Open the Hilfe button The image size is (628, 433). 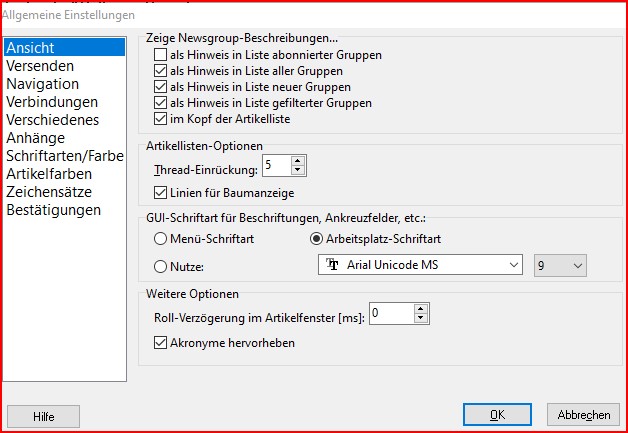tap(43, 417)
